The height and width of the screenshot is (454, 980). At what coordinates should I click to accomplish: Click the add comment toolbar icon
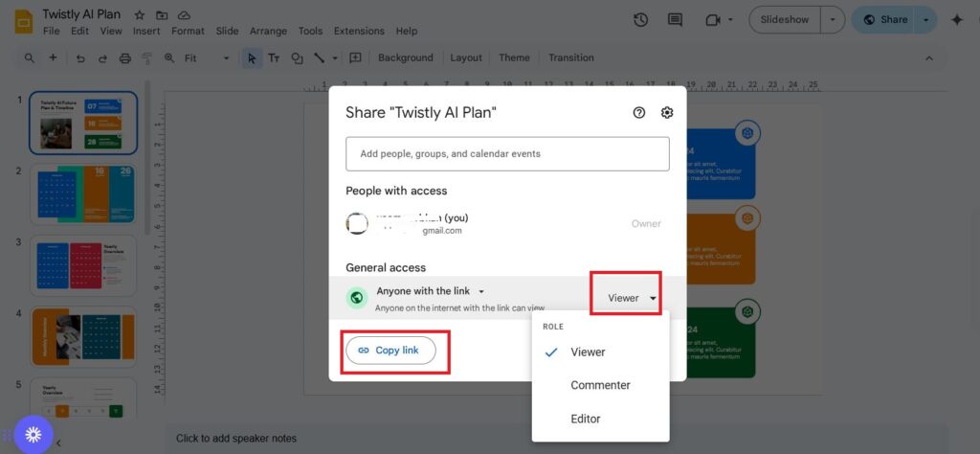(355, 57)
